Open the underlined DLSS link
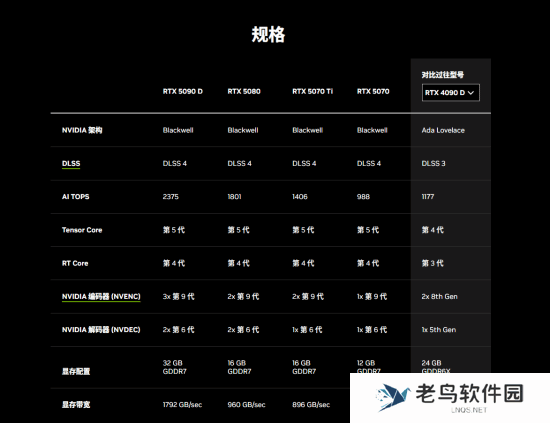550x423 pixels. coord(71,163)
